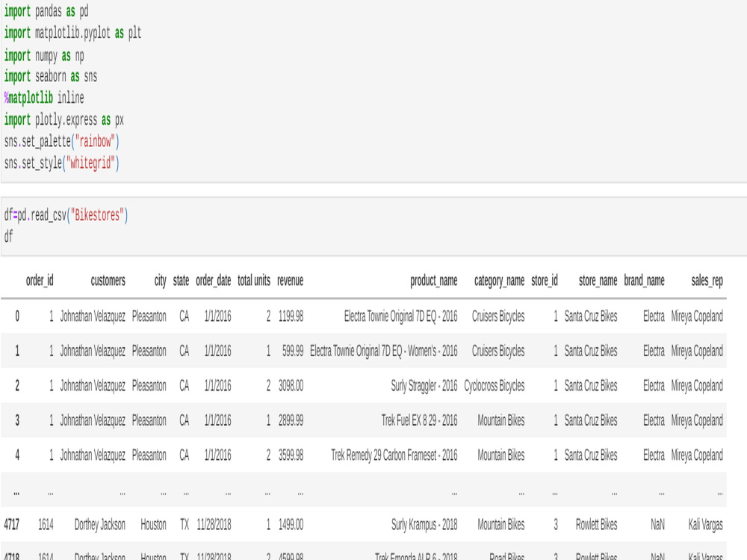Select the total units column header
This screenshot has width=747, height=560.
point(254,281)
